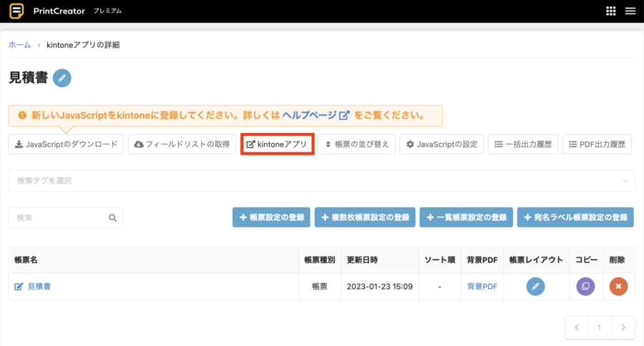Open the ヘルプページ link
Screen dimensions: 644x346
[316, 115]
